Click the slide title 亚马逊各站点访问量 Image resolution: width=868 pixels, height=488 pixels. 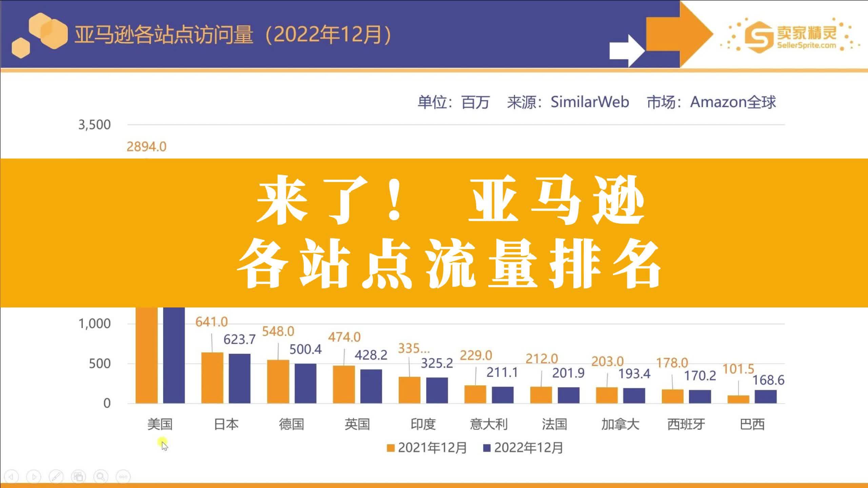[164, 34]
